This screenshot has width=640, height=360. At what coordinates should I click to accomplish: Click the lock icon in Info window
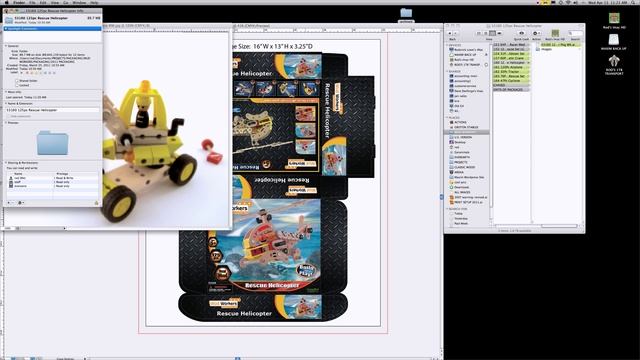point(96,203)
